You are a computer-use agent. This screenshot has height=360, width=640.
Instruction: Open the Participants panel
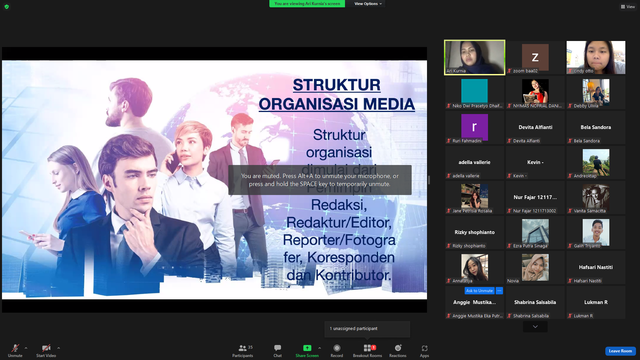tap(243, 350)
